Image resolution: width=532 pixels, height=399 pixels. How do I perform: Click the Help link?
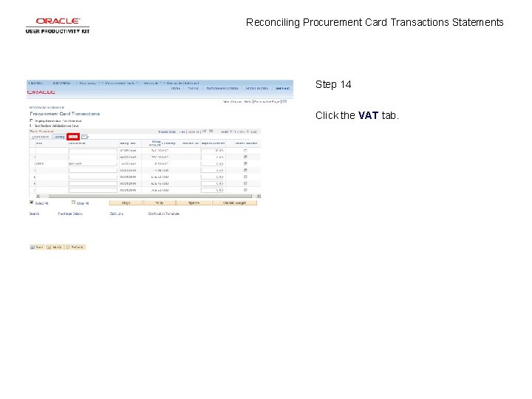248,101
